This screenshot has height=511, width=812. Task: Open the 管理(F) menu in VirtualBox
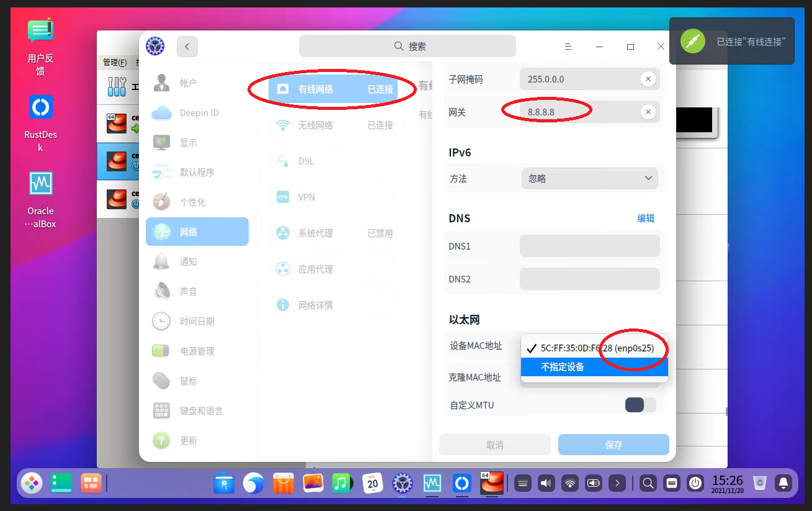[x=115, y=62]
